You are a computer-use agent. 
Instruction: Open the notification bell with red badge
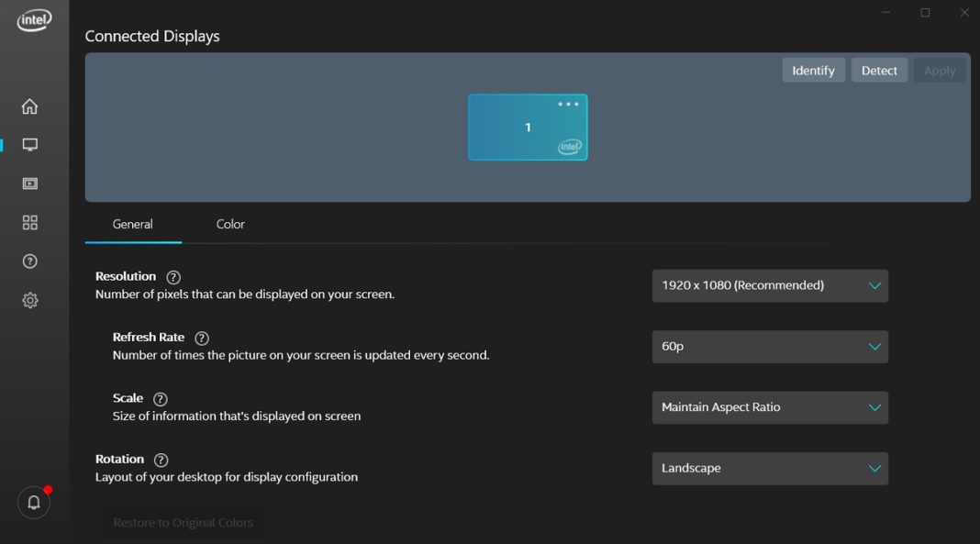click(x=33, y=502)
